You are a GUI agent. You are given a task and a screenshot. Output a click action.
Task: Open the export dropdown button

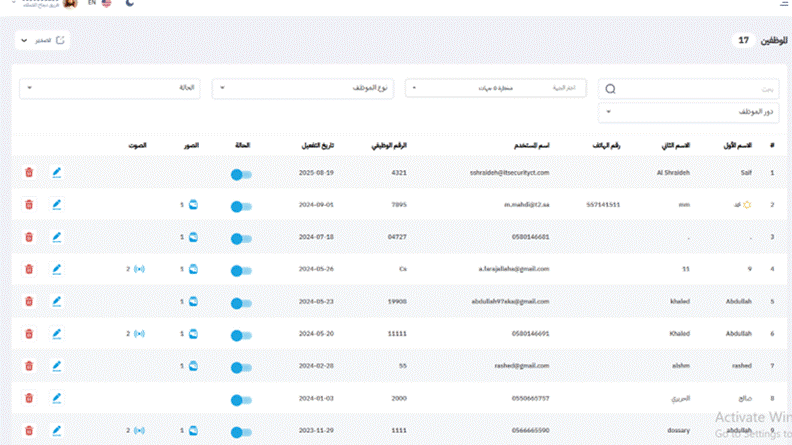point(42,40)
